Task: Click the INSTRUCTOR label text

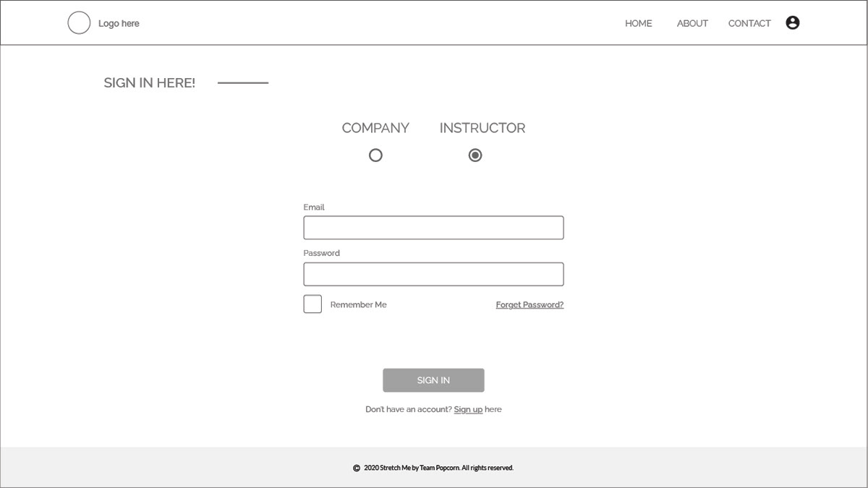Action: 482,128
